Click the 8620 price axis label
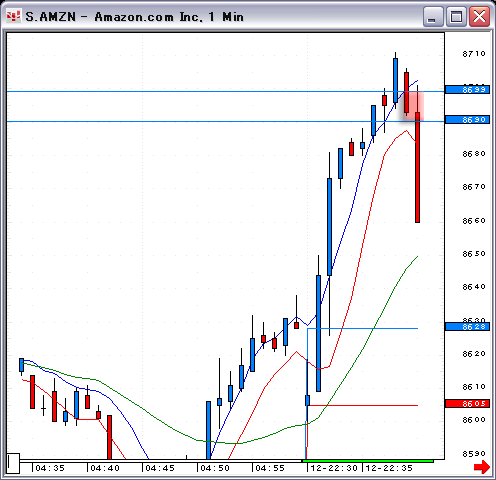 474,354
